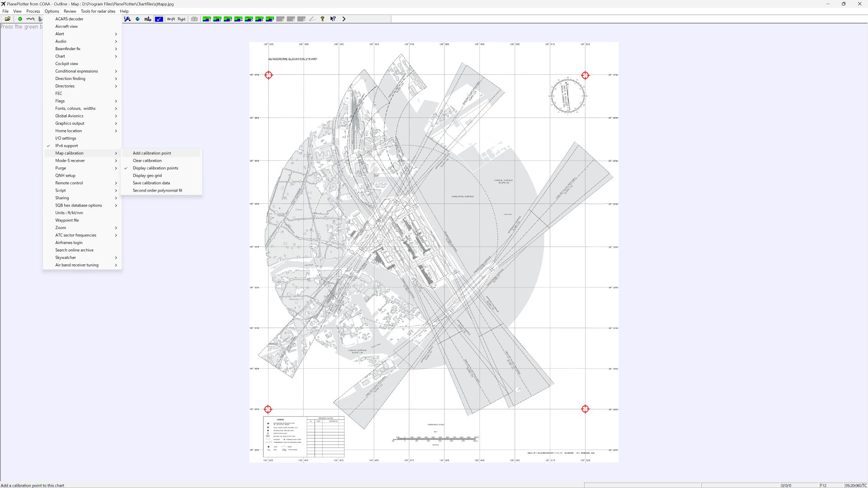
Task: Click the open file folder icon
Action: (8, 19)
